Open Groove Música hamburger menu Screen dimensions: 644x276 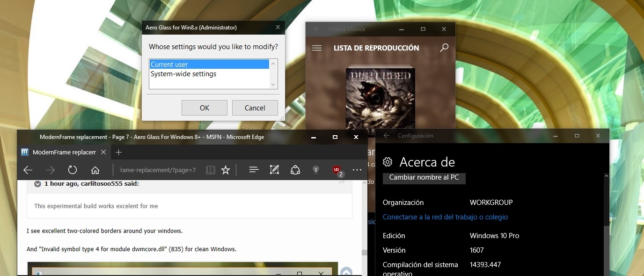point(317,48)
